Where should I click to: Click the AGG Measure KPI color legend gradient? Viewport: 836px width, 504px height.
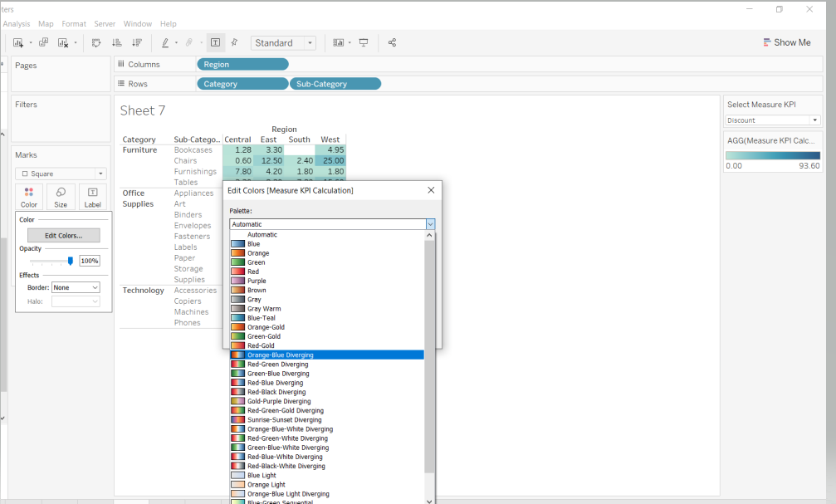point(773,156)
